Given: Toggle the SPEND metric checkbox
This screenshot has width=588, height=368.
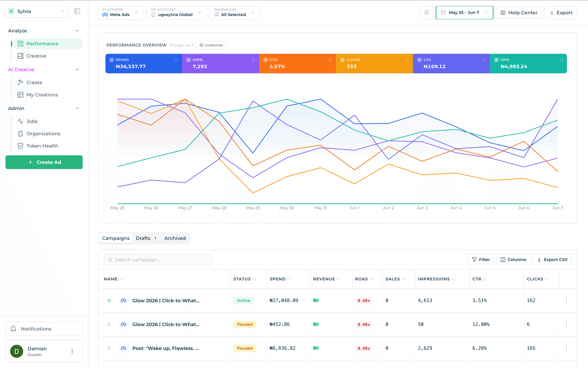Looking at the screenshot, I should pyautogui.click(x=111, y=60).
